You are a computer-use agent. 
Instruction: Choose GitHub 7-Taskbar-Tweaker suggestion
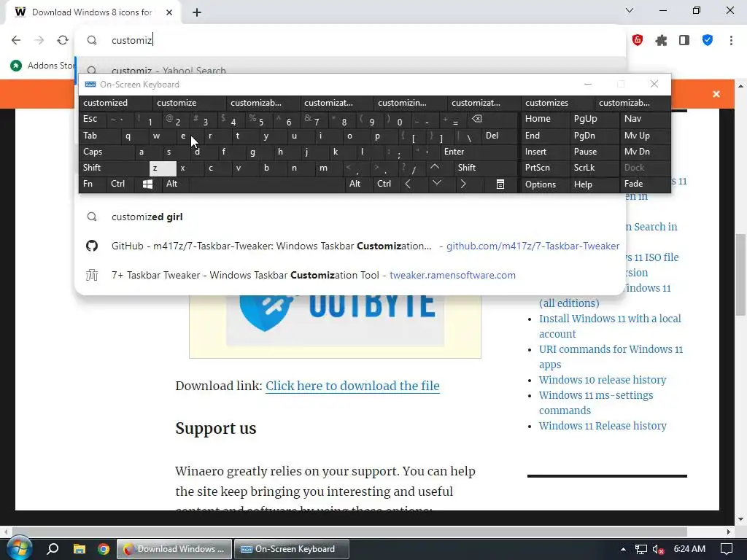tap(350, 246)
